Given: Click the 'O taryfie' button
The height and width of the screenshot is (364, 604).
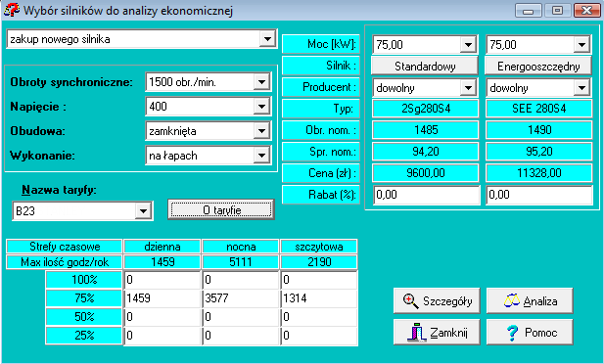Looking at the screenshot, I should tap(221, 209).
